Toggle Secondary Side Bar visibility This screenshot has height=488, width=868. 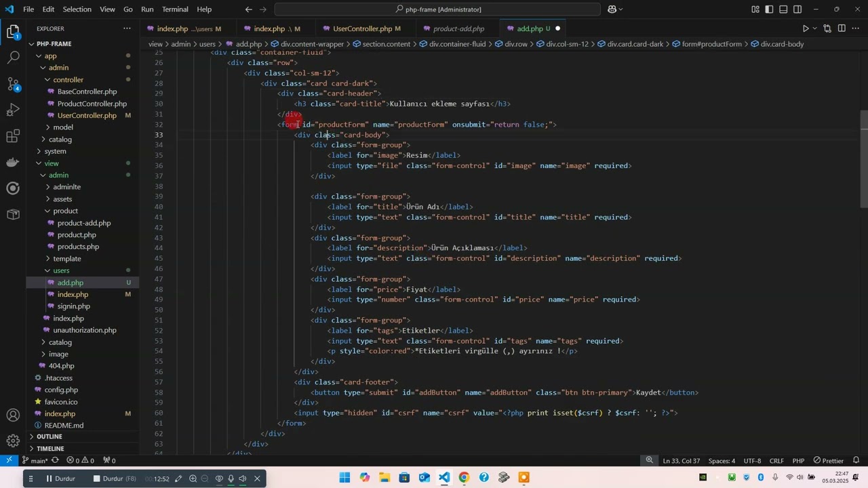797,9
